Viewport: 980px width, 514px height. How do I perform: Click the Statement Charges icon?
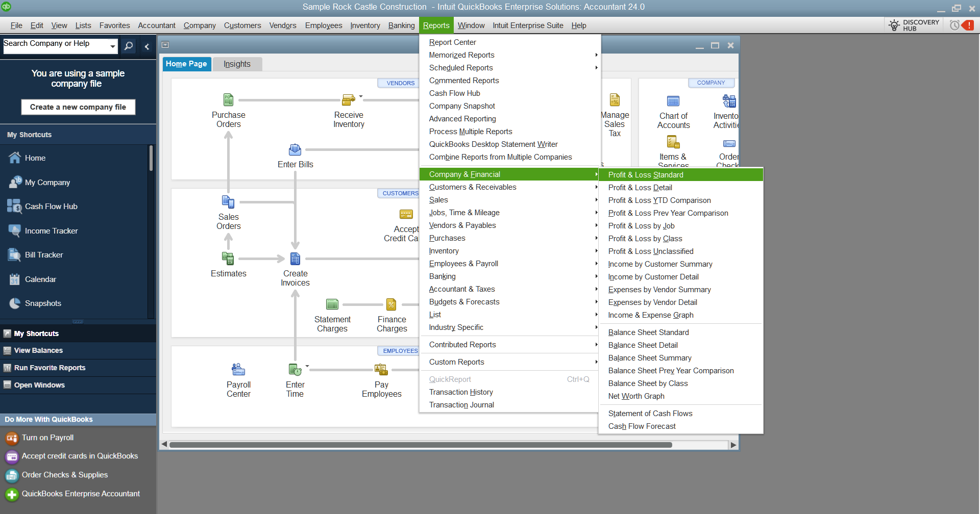pyautogui.click(x=332, y=304)
